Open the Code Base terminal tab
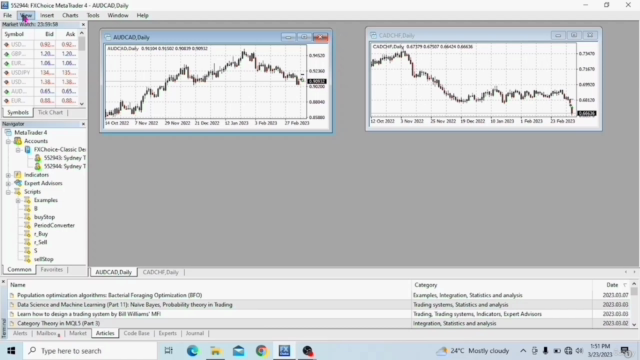Viewport: 640px width, 360px height. pos(136,333)
